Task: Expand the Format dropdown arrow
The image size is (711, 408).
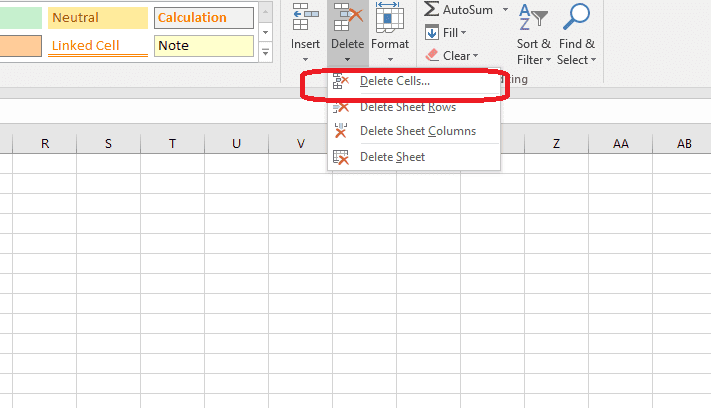Action: pos(389,60)
